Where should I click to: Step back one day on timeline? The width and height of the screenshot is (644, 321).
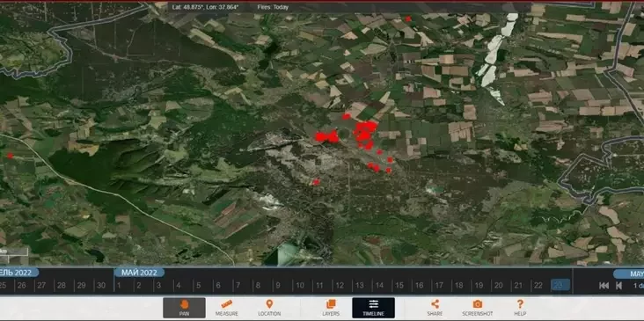(x=618, y=285)
